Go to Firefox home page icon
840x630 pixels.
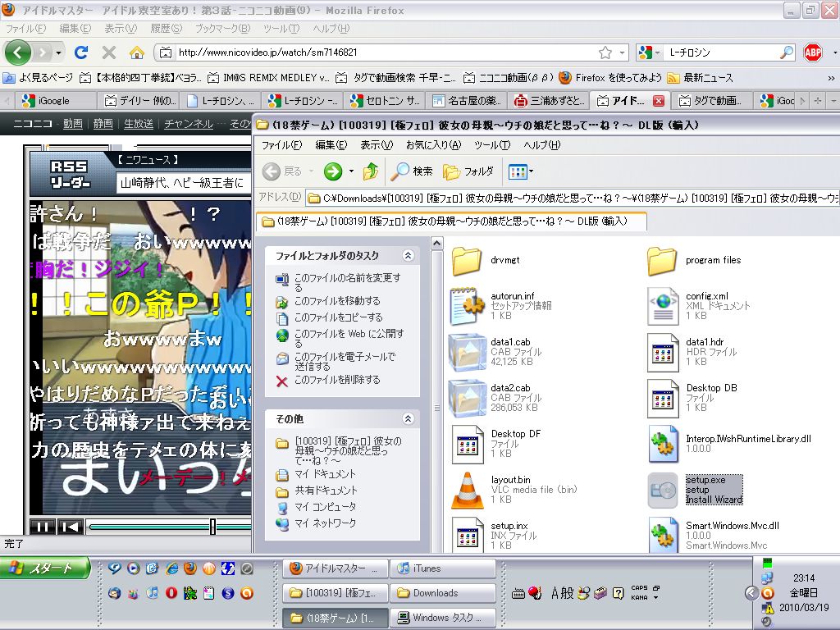point(137,52)
